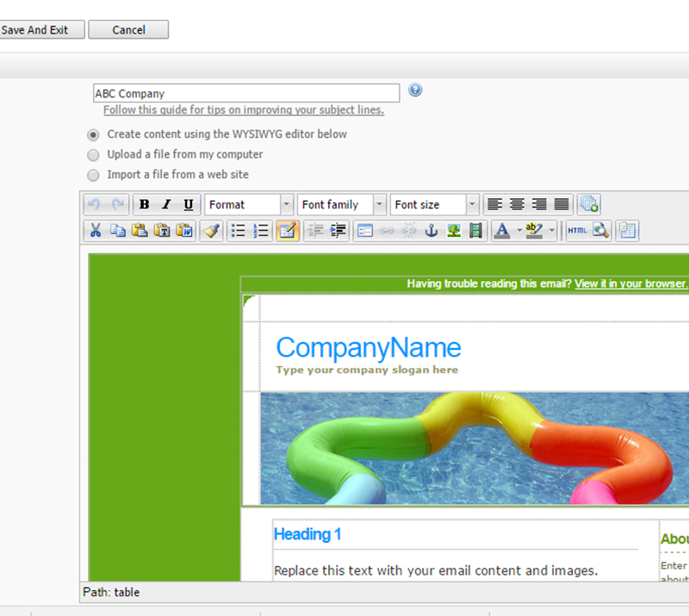Open the text color picker arrow
The width and height of the screenshot is (689, 616).
pos(518,230)
